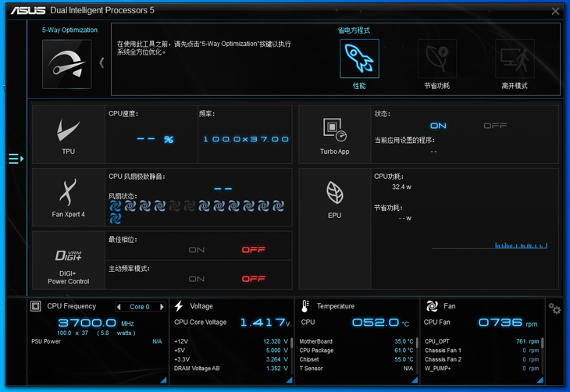The image size is (570, 392).
Task: Collapse the 5-Way Optimization description chevron
Action: [102, 63]
